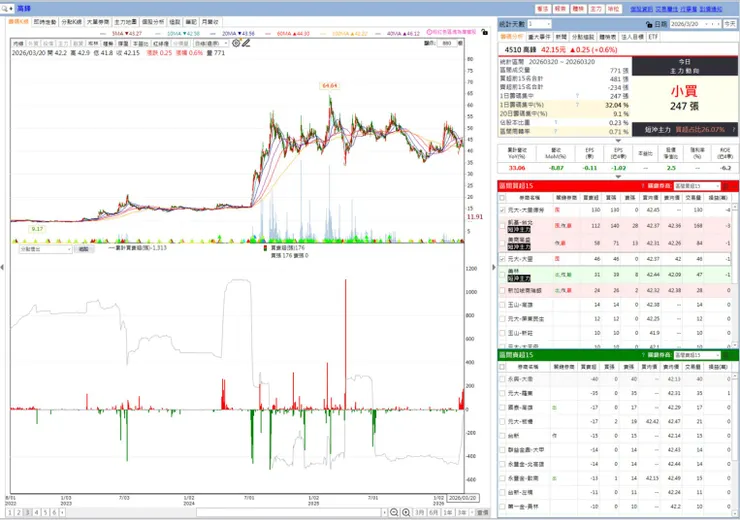Check the 永興-大衆 row checkbox
Image resolution: width=740 pixels, height=520 pixels.
click(502, 379)
